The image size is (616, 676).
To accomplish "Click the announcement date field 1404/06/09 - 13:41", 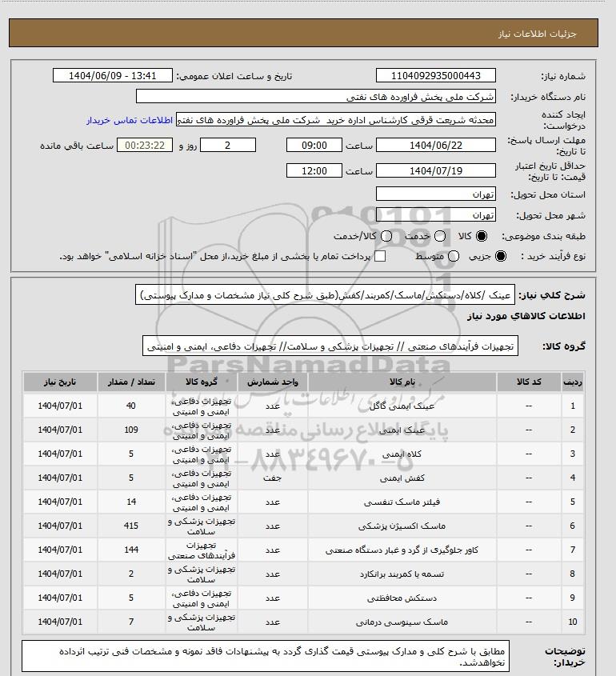I will [113, 75].
